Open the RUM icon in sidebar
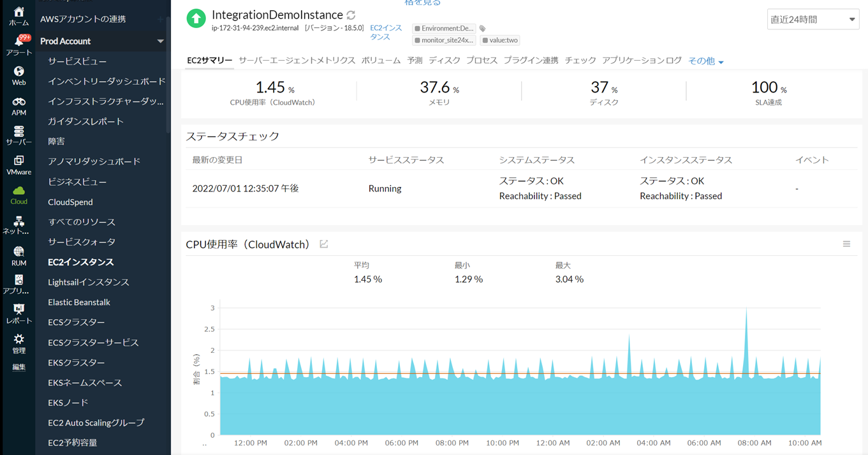The image size is (868, 455). click(18, 251)
